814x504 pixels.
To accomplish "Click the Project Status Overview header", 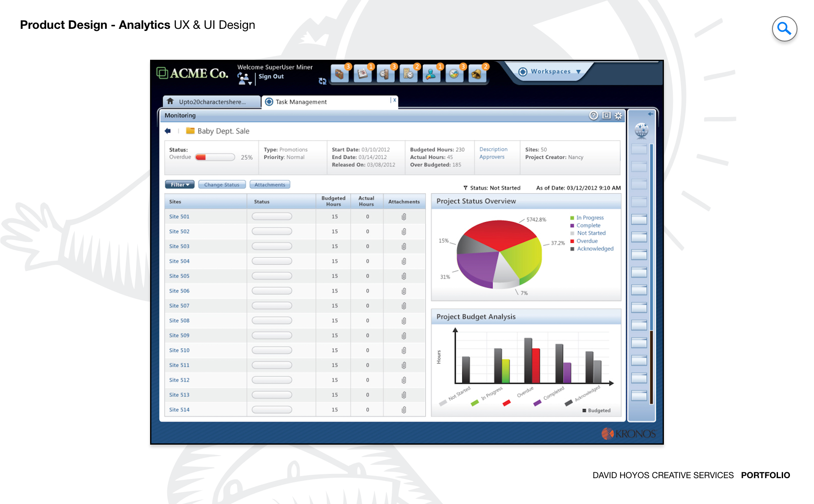I will click(526, 201).
